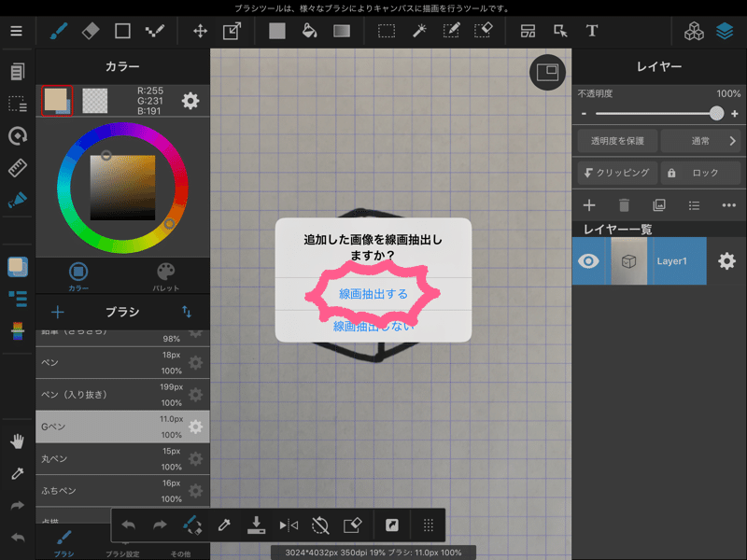The width and height of the screenshot is (747, 560).
Task: Select the Brush tool in top toolbar
Action: pyautogui.click(x=59, y=32)
